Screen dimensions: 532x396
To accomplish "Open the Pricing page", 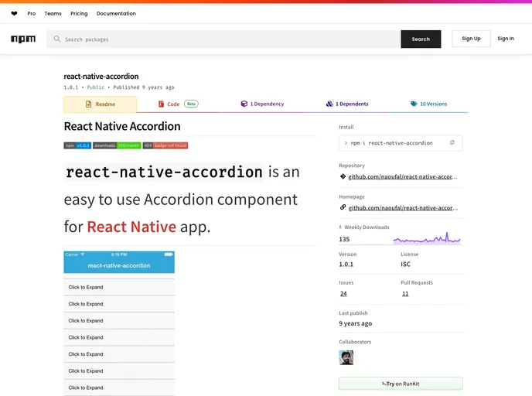I will (79, 14).
